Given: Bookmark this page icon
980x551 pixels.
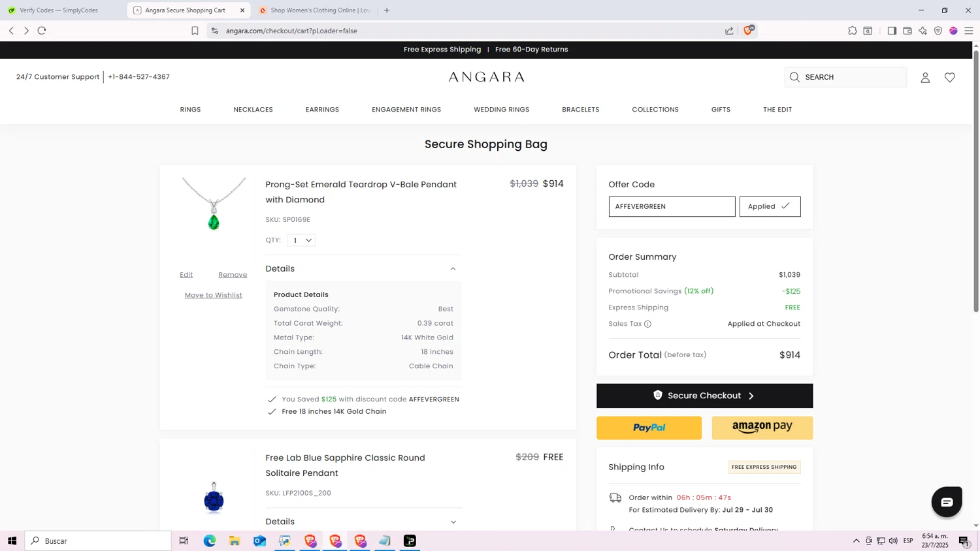Looking at the screenshot, I should click(195, 31).
